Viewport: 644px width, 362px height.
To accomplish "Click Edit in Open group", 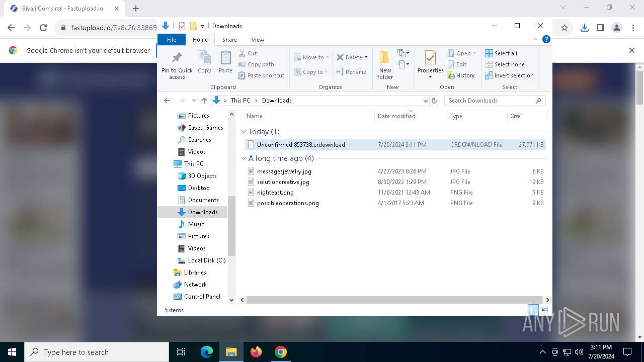I will coord(457,64).
